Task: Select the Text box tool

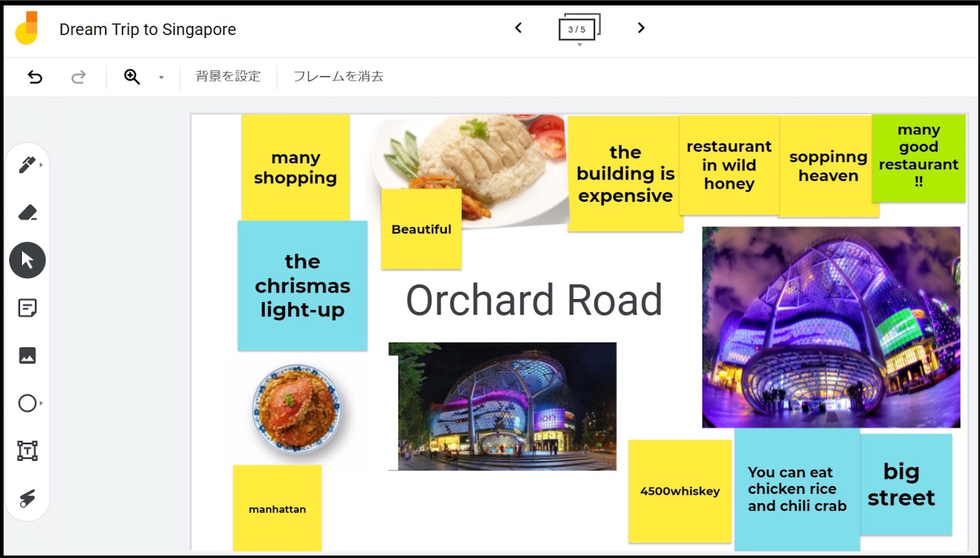Action: [27, 451]
